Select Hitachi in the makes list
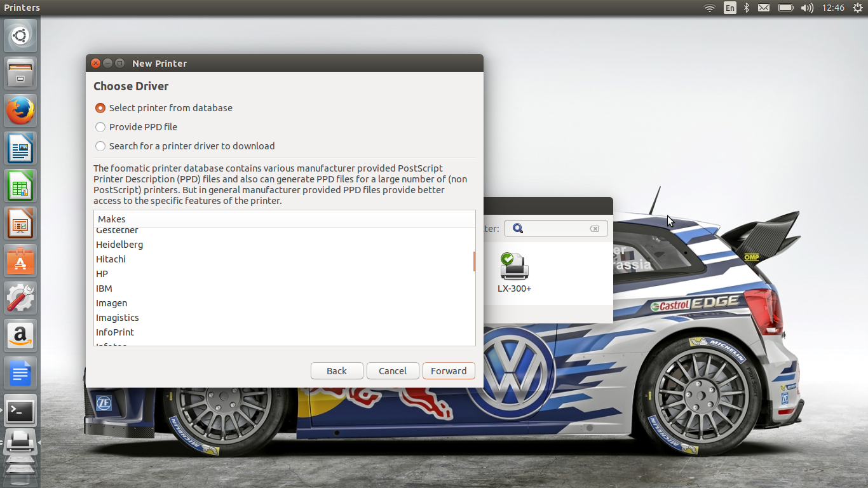 point(285,259)
